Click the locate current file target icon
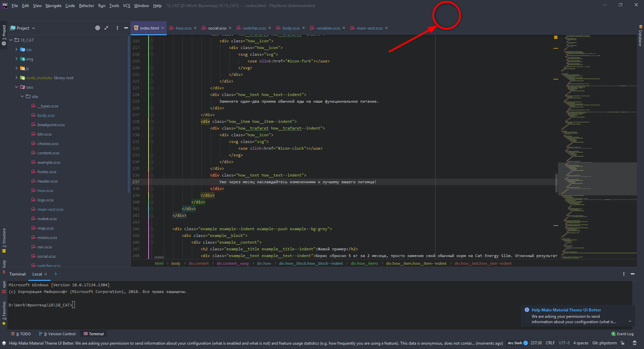 tap(98, 28)
